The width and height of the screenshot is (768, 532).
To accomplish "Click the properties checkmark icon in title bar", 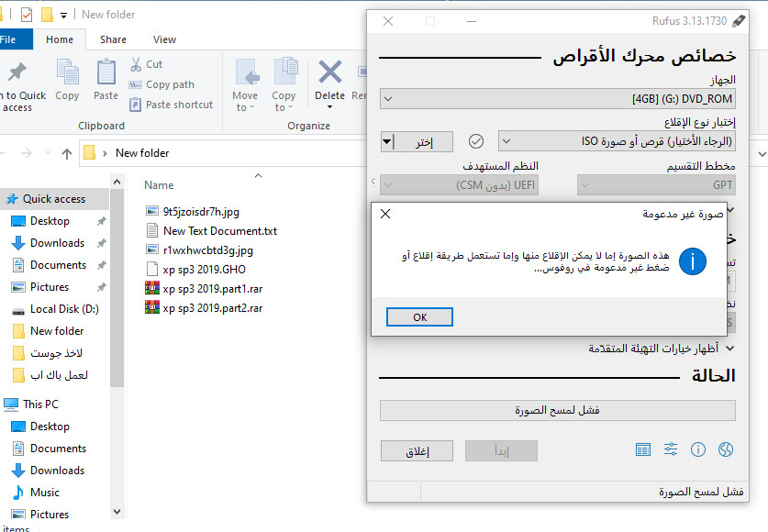I will click(27, 15).
